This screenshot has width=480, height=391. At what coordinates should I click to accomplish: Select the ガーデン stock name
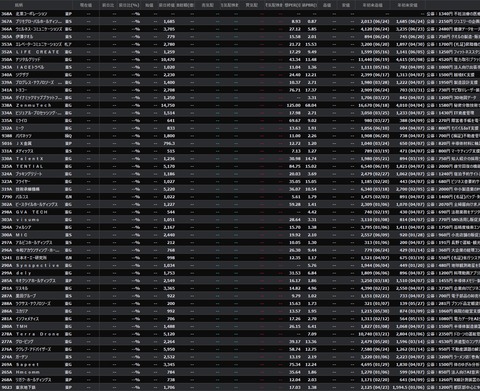(22, 357)
